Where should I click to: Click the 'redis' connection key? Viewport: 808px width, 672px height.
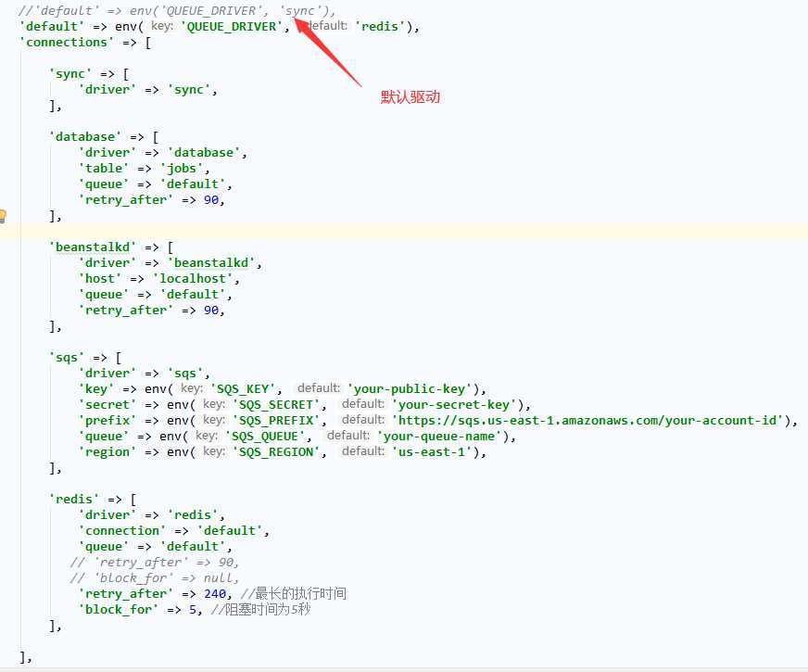point(74,499)
